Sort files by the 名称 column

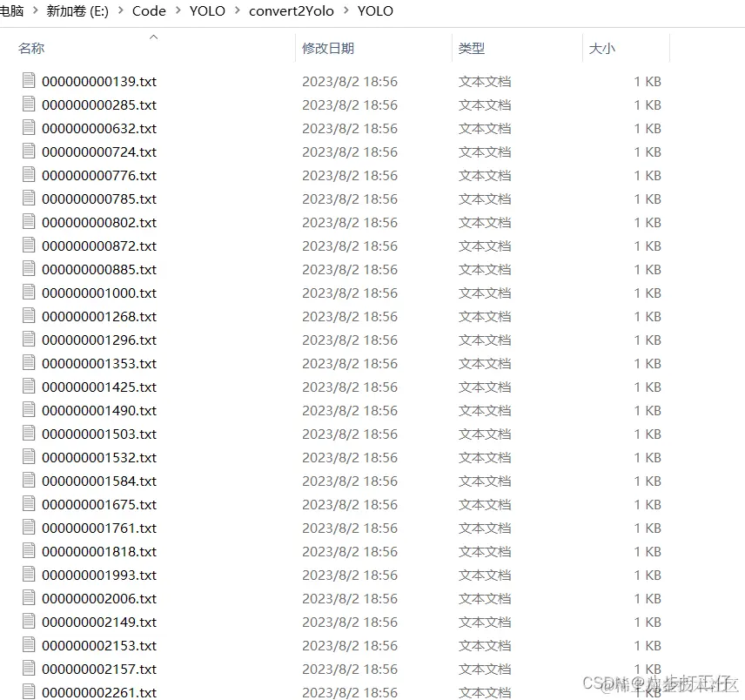pos(31,49)
